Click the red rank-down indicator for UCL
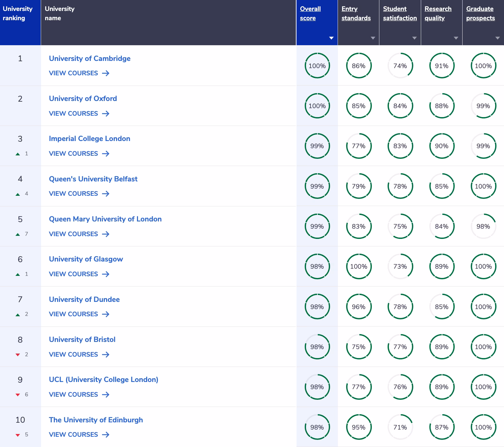The height and width of the screenshot is (447, 504). 18,394
